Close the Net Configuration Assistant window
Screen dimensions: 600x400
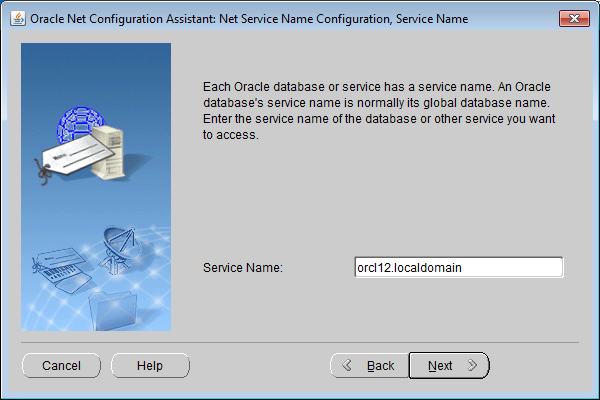574,18
